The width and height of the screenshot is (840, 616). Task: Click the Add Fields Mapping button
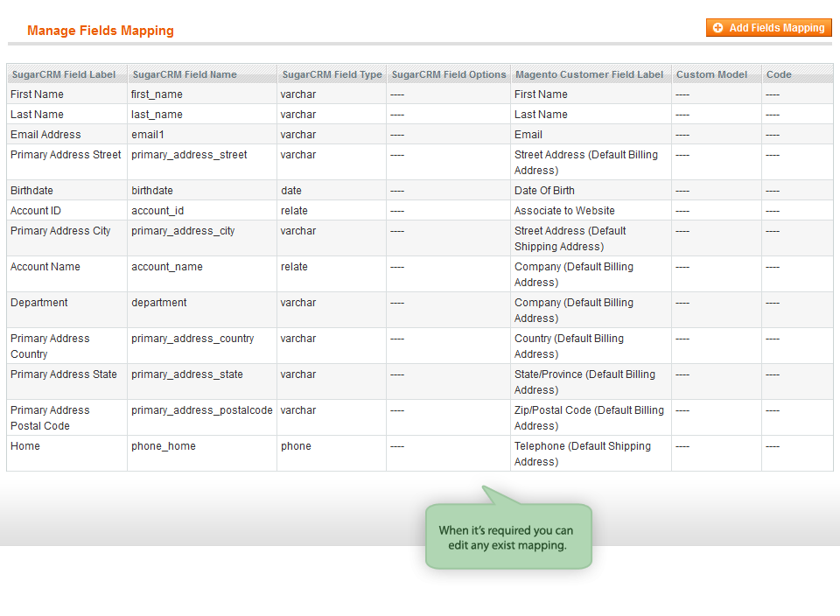coord(769,28)
